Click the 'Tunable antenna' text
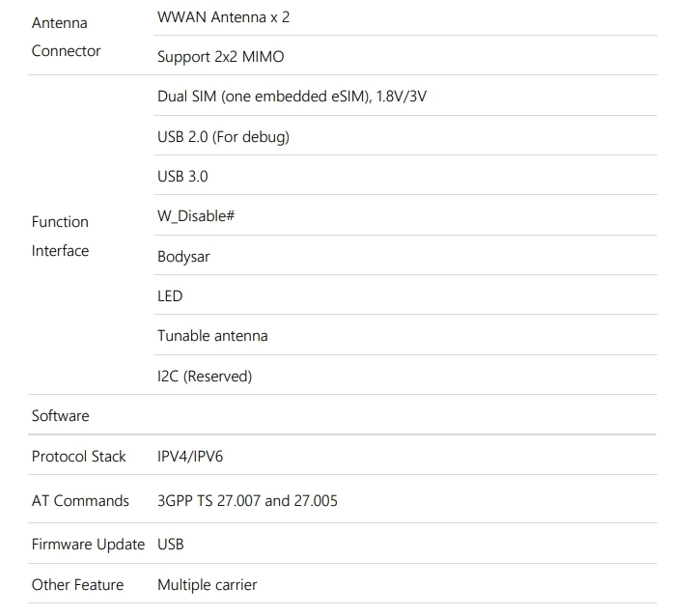 point(212,336)
